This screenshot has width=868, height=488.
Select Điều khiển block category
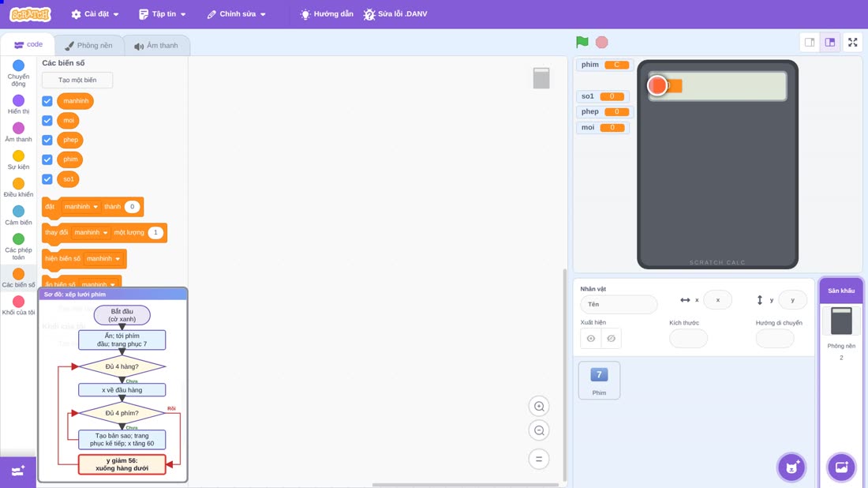click(18, 187)
